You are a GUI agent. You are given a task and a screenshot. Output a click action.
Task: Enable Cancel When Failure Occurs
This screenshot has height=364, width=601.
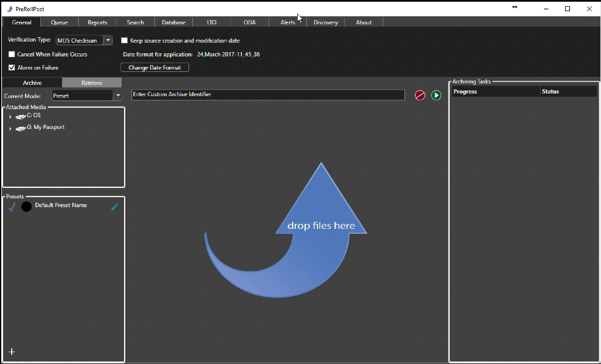click(12, 55)
